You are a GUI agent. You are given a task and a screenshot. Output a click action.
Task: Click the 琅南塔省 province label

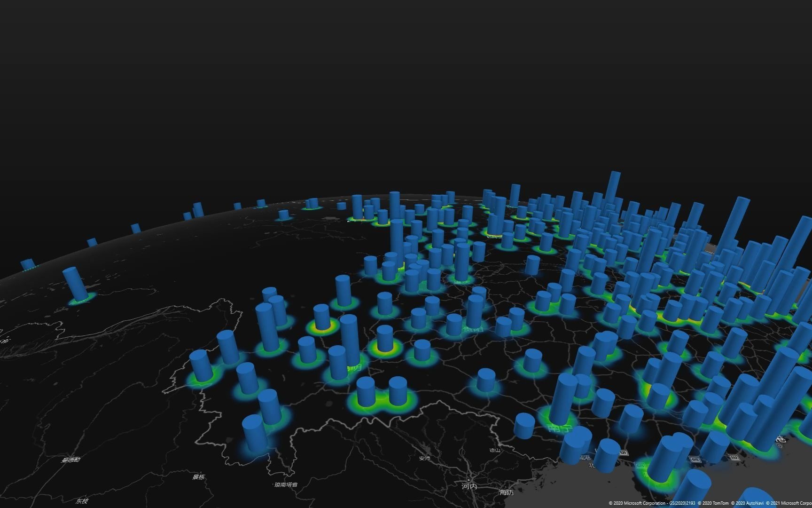pos(286,484)
